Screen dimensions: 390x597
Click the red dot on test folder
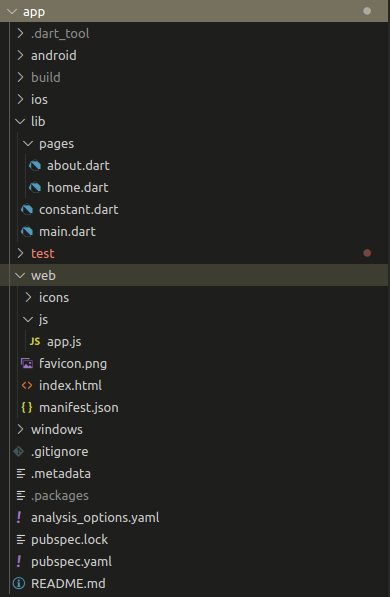tap(367, 253)
